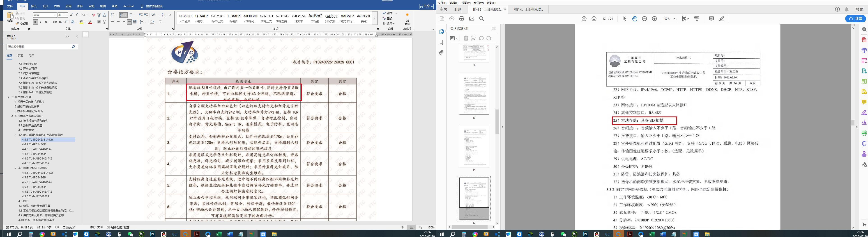868x237 pixels.
Task: Toggle the Acrobat selection arrow tool
Action: (x=625, y=19)
